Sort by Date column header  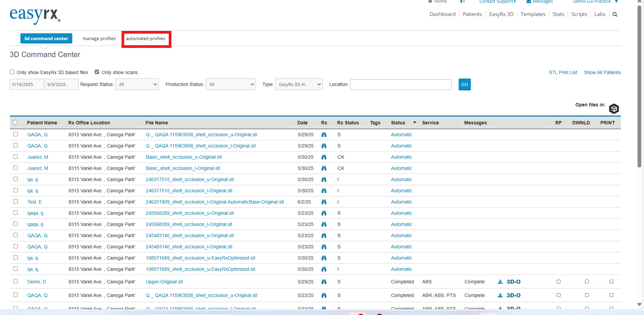point(302,123)
